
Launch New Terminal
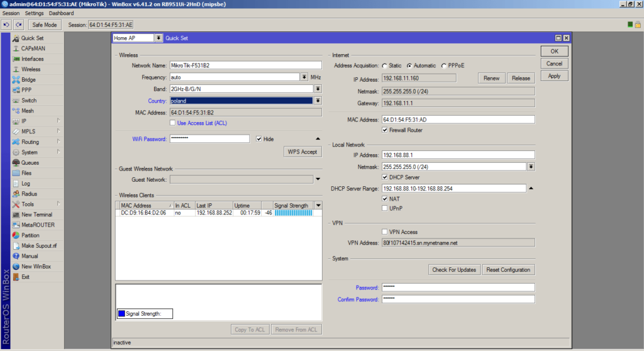[x=36, y=214]
